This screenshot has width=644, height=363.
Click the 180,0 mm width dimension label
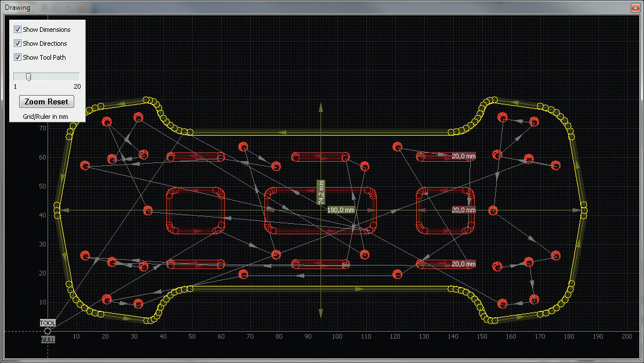point(341,210)
